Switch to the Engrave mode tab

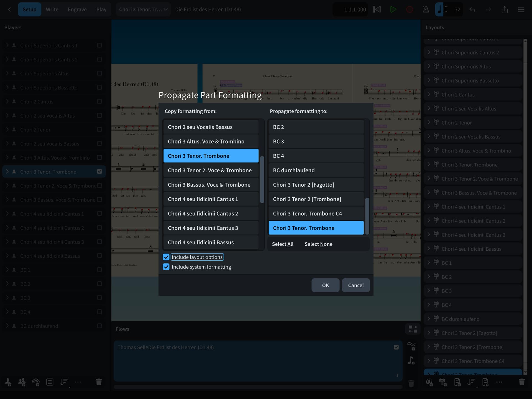click(77, 9)
